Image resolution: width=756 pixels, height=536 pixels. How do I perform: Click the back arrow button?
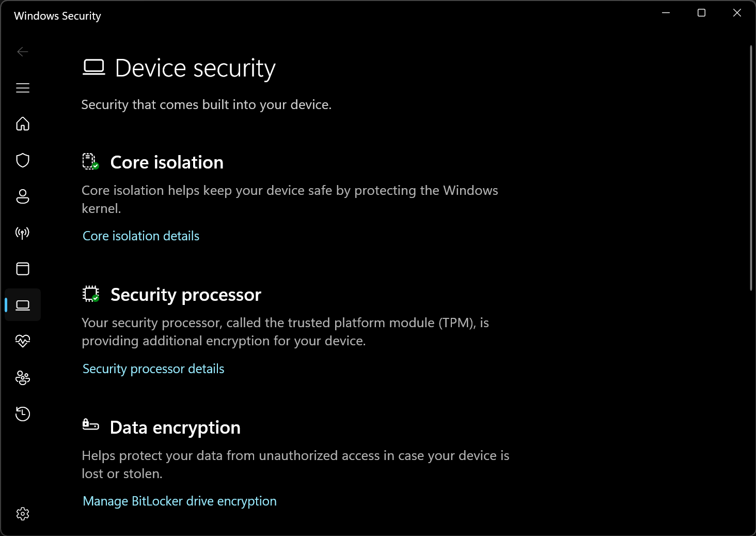[x=23, y=52]
